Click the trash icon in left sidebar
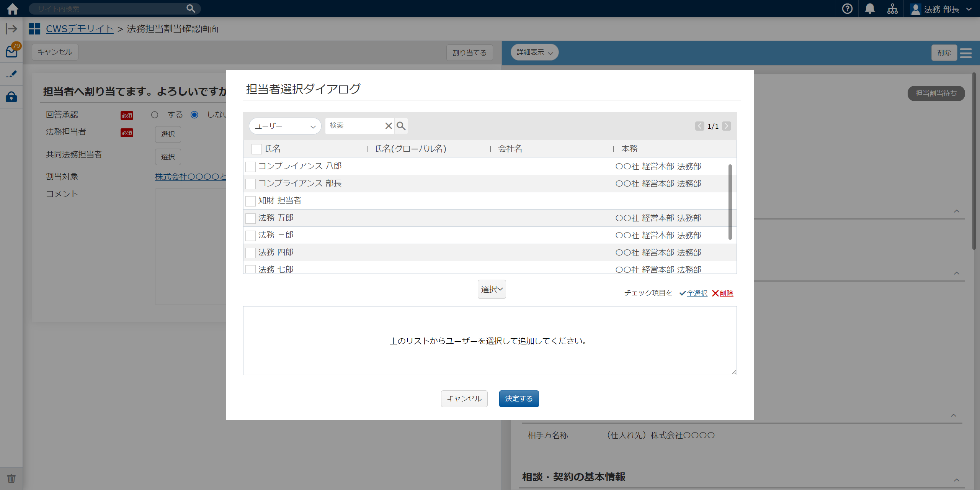This screenshot has width=980, height=490. [x=11, y=479]
